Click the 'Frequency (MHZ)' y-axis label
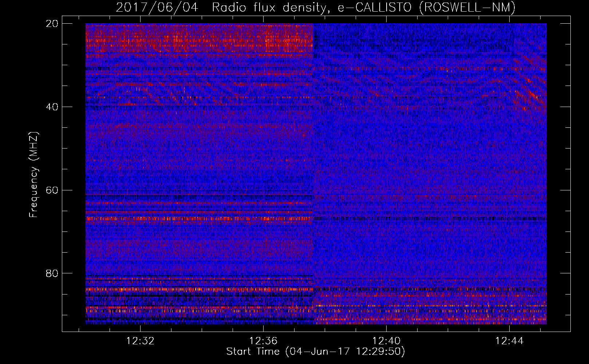 pos(33,175)
